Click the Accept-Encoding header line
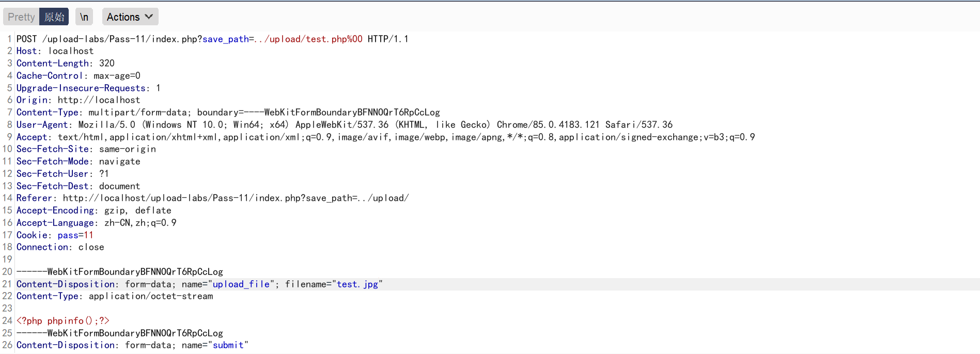 coord(94,211)
